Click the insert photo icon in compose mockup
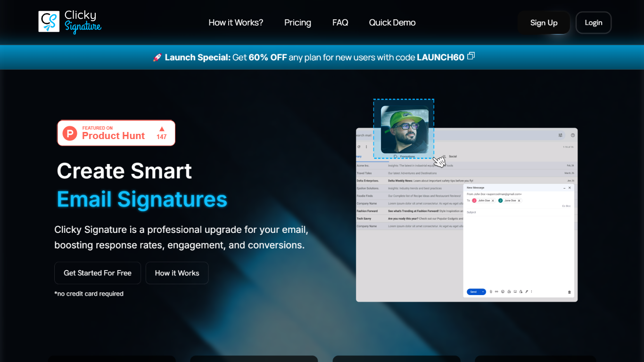The height and width of the screenshot is (362, 644). [x=515, y=291]
